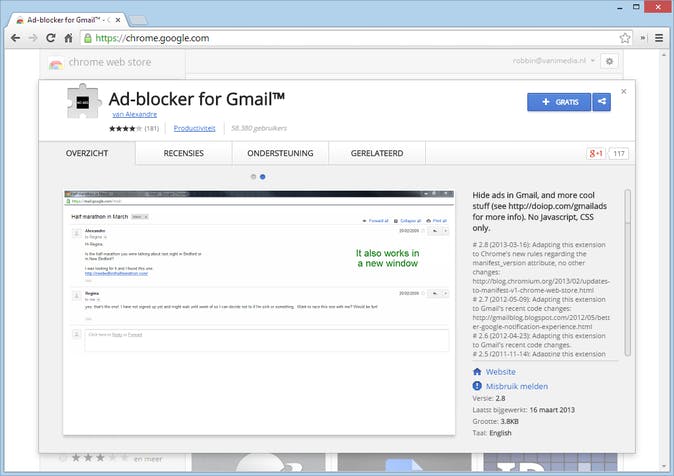
Task: Click the Google +1 button
Action: point(596,154)
